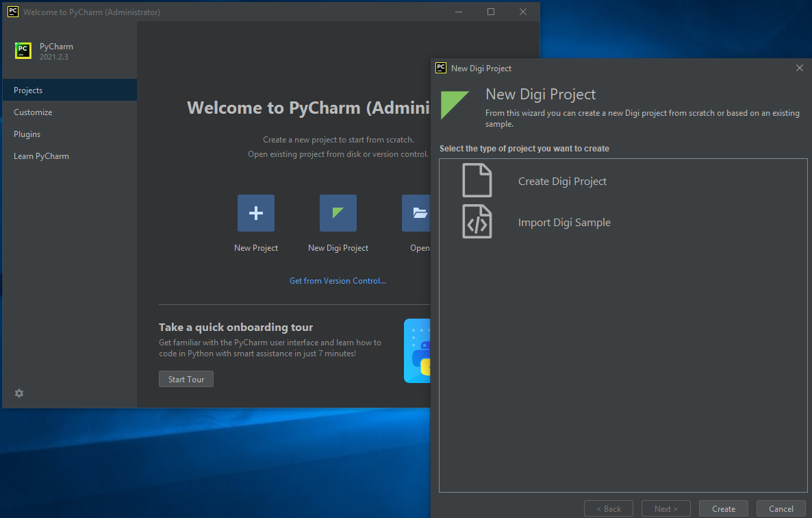
Task: Click the New Project plus icon
Action: pyautogui.click(x=256, y=213)
